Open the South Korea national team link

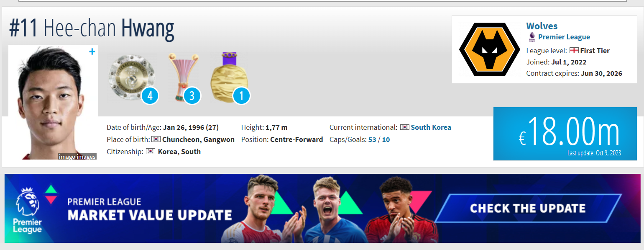coord(431,127)
